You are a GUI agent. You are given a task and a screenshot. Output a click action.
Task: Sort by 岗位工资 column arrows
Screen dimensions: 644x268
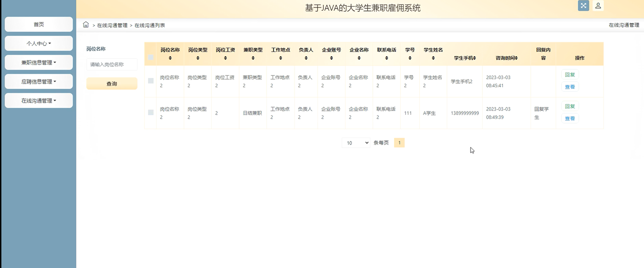coord(225,58)
